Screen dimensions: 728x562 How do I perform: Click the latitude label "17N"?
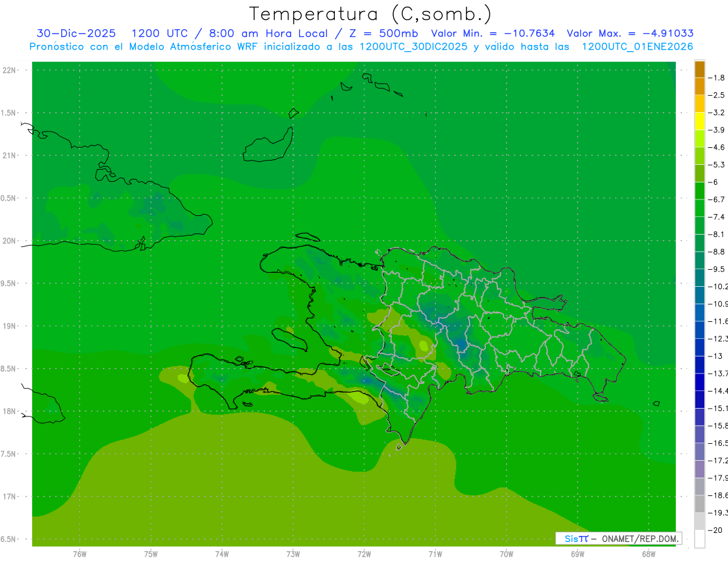[9, 497]
